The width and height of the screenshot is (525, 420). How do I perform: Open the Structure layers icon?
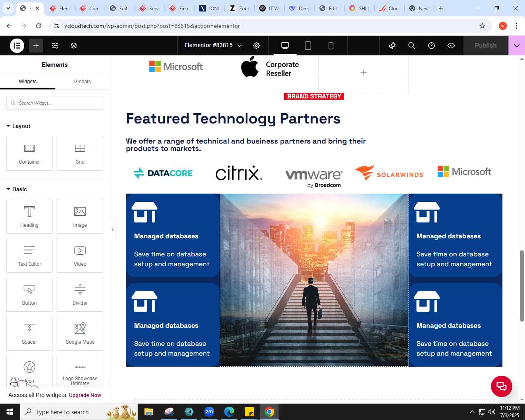(74, 46)
